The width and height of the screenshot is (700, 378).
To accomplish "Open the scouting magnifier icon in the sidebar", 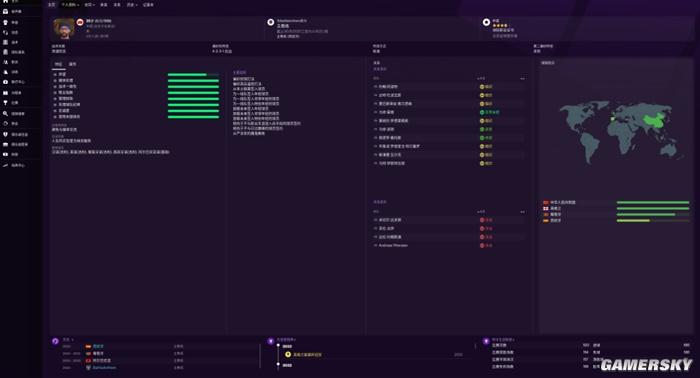I will tap(5, 114).
